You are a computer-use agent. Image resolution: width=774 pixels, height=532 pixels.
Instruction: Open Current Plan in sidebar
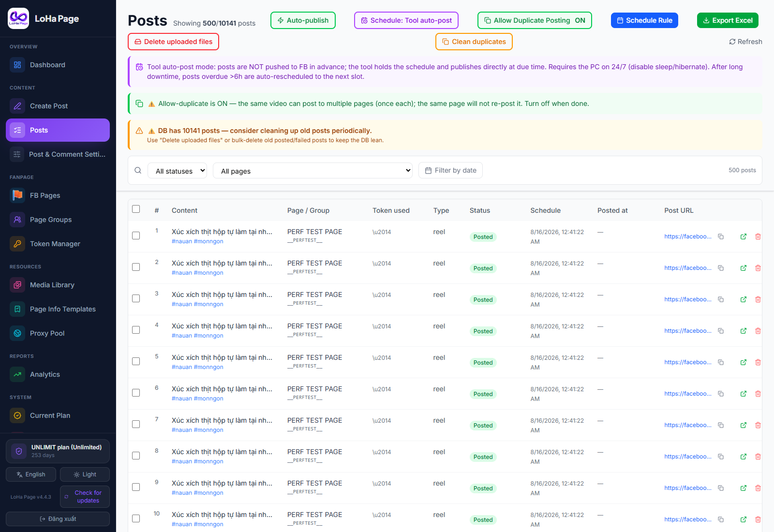click(x=58, y=415)
